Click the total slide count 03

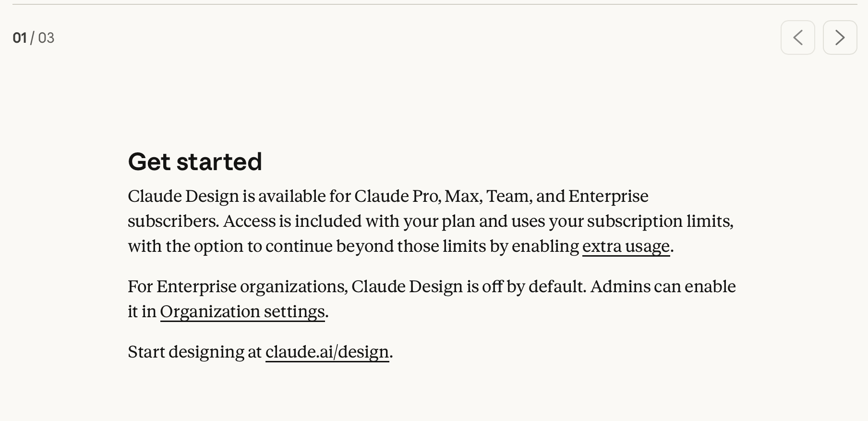(46, 38)
